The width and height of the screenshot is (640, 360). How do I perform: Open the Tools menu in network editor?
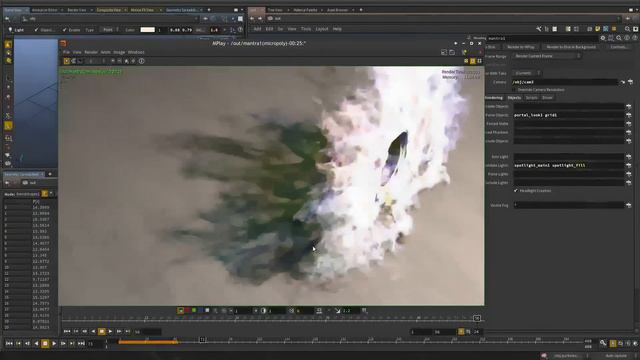(306, 29)
